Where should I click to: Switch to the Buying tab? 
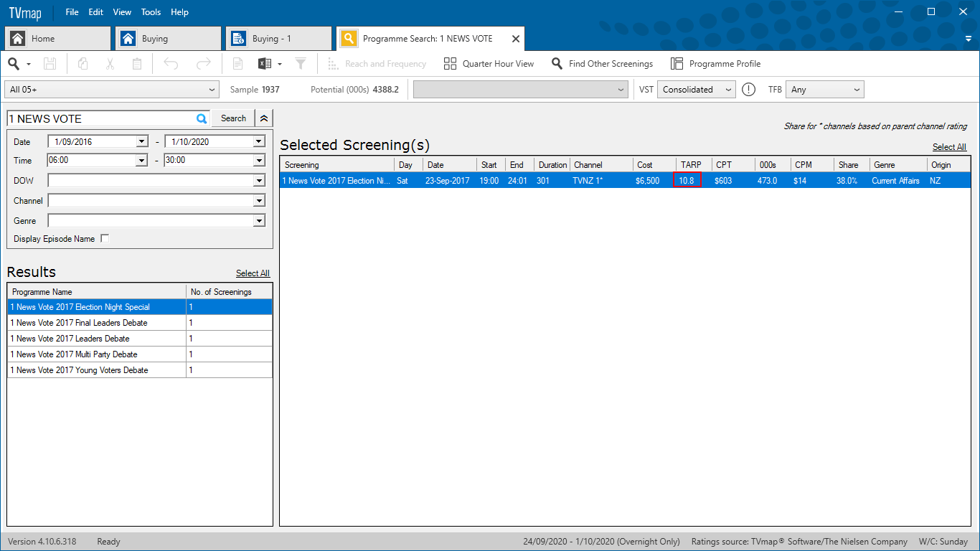click(x=169, y=39)
